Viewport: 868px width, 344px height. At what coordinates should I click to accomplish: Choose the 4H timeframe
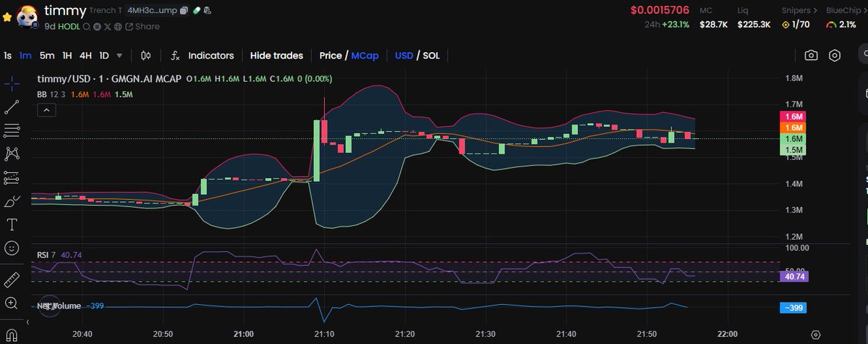click(85, 56)
